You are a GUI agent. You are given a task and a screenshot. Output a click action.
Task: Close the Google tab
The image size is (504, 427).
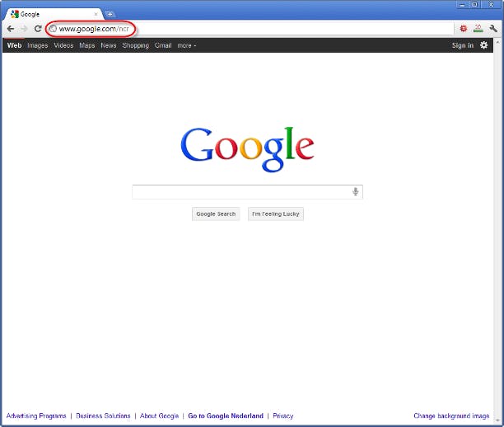96,14
